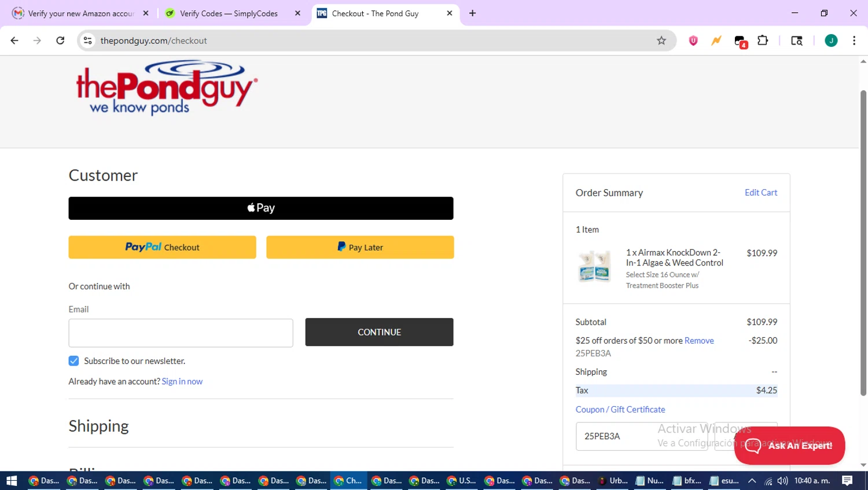Remove the $25 off coupon

(699, 341)
